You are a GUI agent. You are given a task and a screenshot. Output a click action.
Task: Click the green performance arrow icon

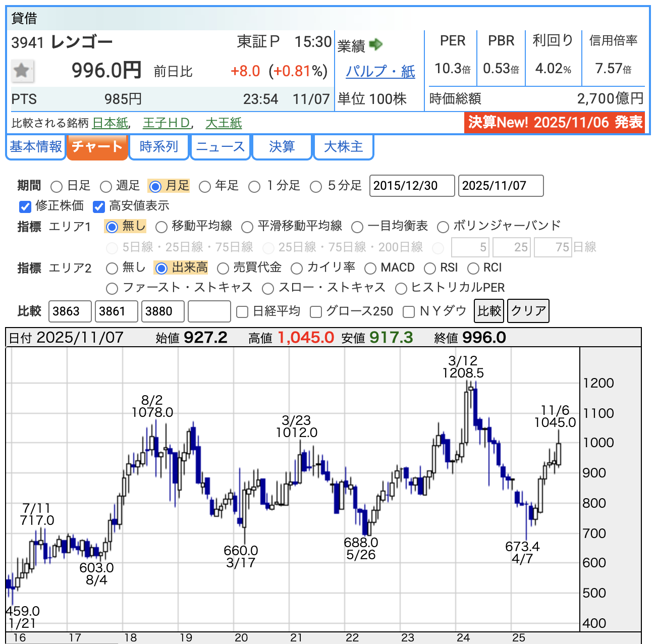click(376, 45)
